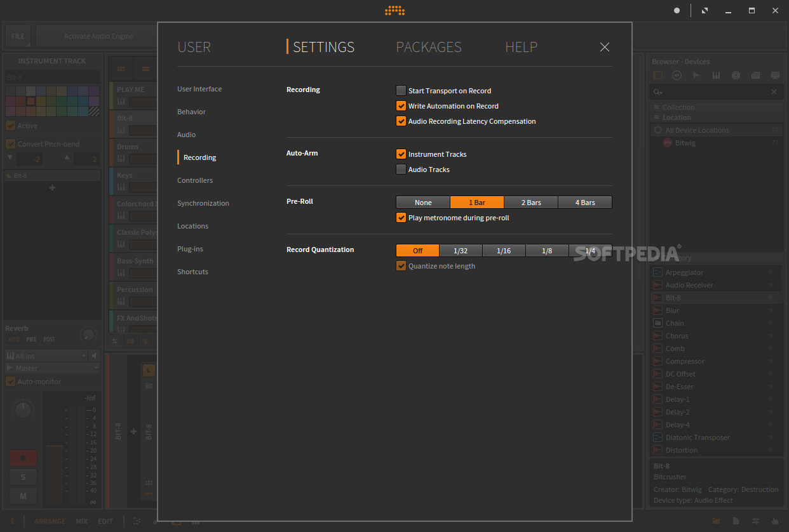Enable Start Transport on Record

(x=401, y=91)
